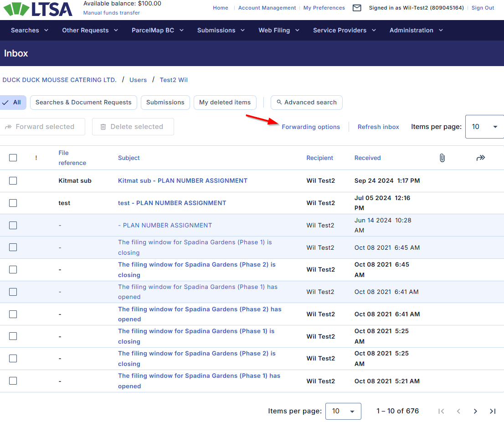Image resolution: width=504 pixels, height=422 pixels.
Task: Jump to the last page of results
Action: click(493, 411)
